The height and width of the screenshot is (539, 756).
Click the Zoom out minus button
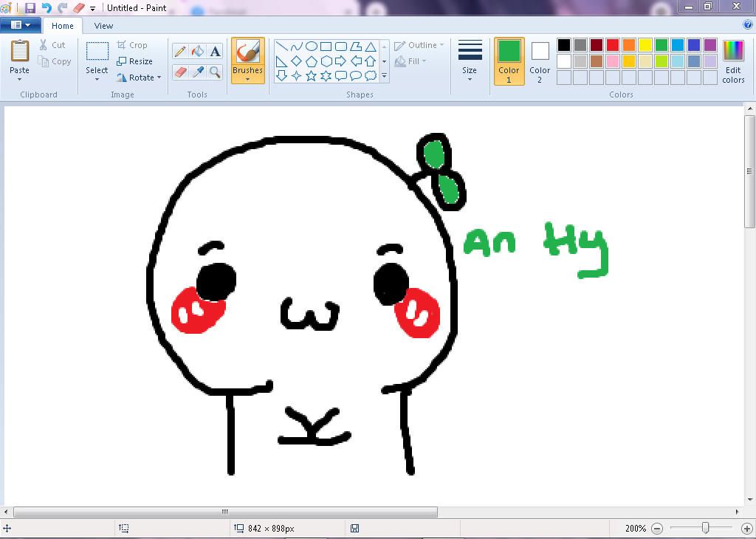coord(657,529)
